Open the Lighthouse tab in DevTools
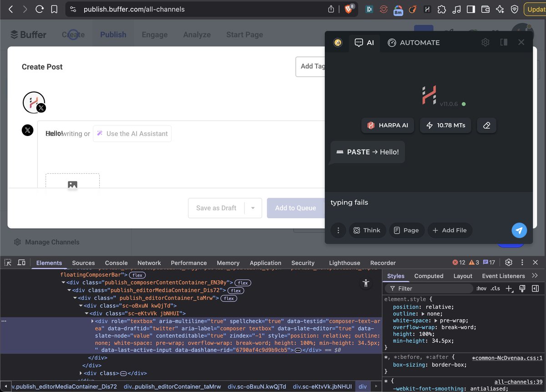Viewport: 546px width, 392px height. [x=344, y=263]
